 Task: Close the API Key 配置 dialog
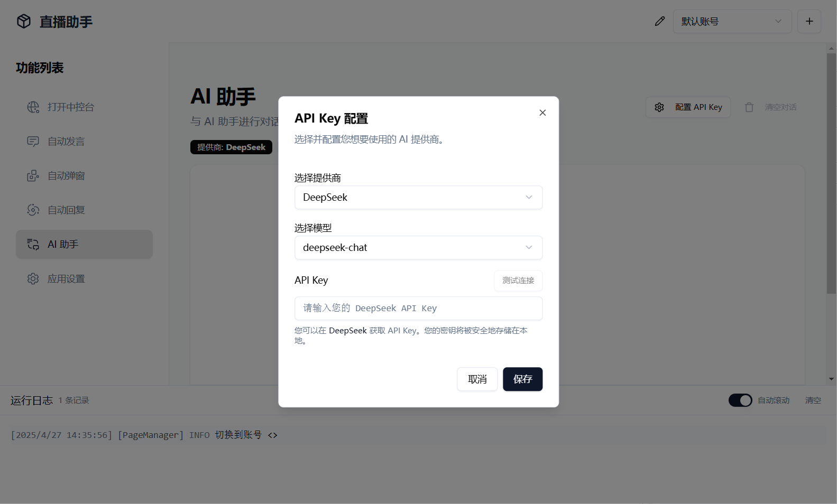point(542,113)
